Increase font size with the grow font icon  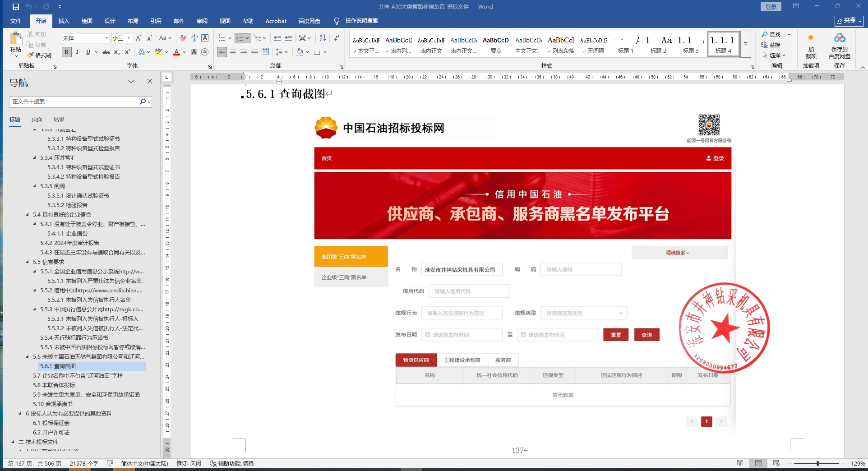139,38
